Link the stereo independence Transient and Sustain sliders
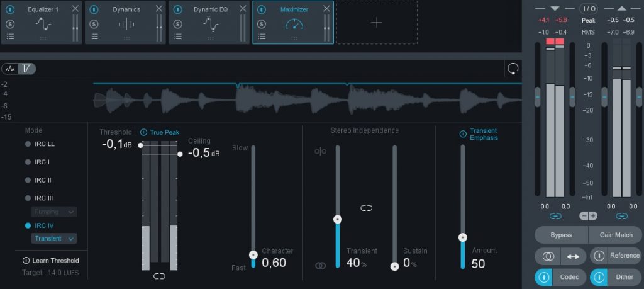Image resolution: width=644 pixels, height=289 pixels. (x=367, y=207)
